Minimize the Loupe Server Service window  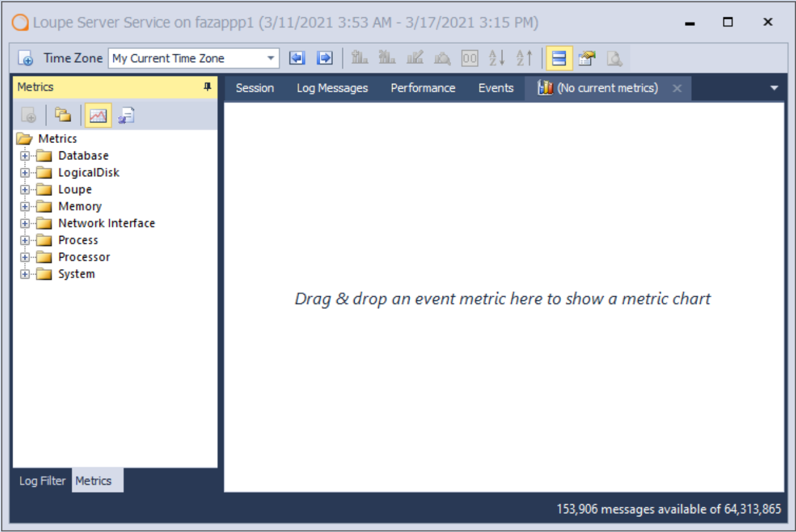pyautogui.click(x=690, y=23)
